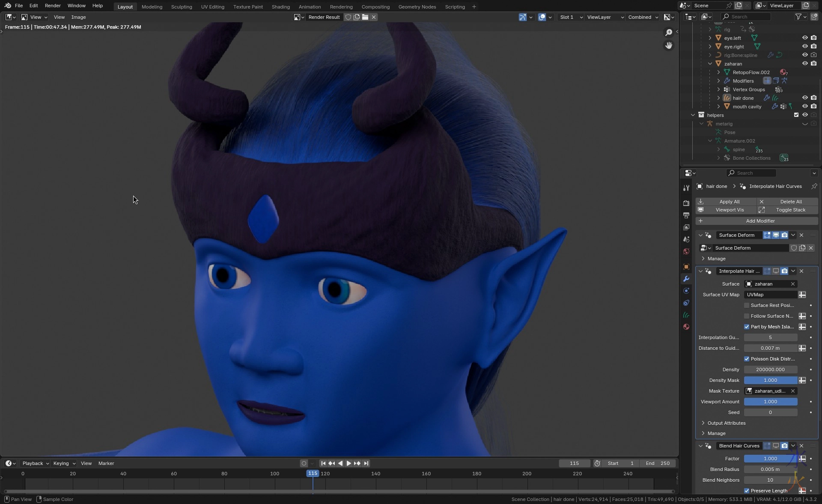Collapse the zaharan object in outliner
The width and height of the screenshot is (822, 504).
click(710, 64)
